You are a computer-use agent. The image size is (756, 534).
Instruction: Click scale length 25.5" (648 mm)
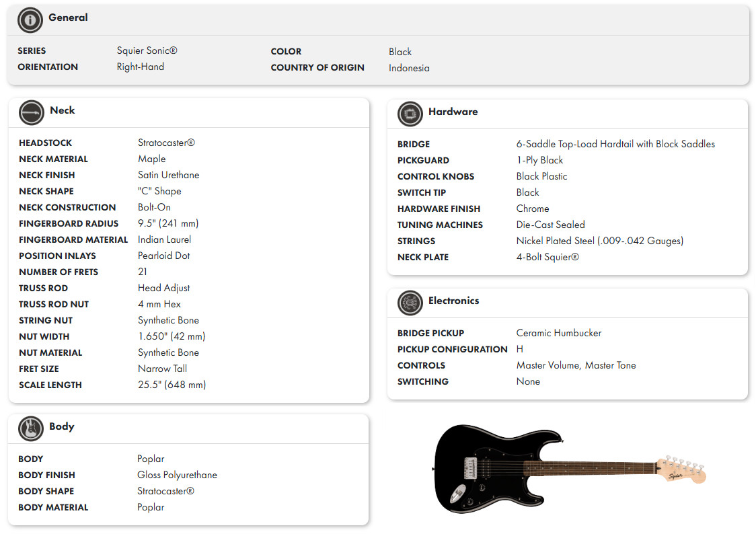coord(172,385)
